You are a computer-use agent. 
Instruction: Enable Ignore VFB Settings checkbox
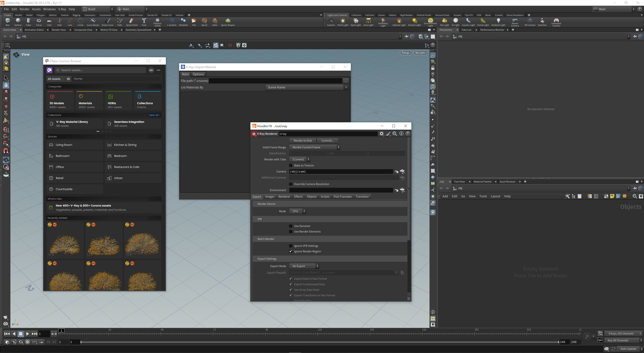point(291,246)
